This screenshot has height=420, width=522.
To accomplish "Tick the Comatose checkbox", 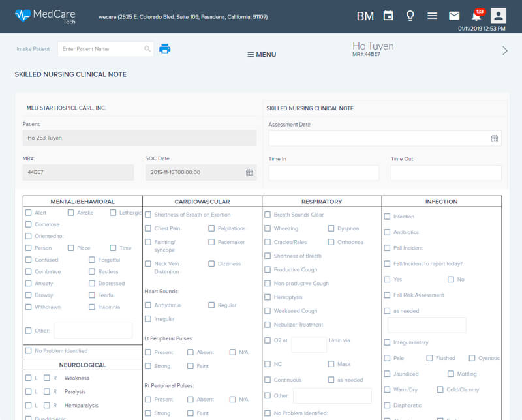I will (29, 224).
